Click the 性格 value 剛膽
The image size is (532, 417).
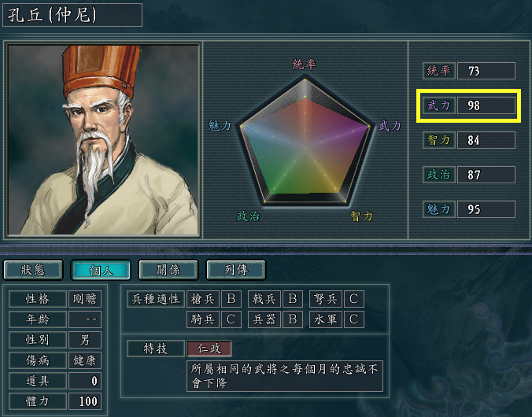85,299
